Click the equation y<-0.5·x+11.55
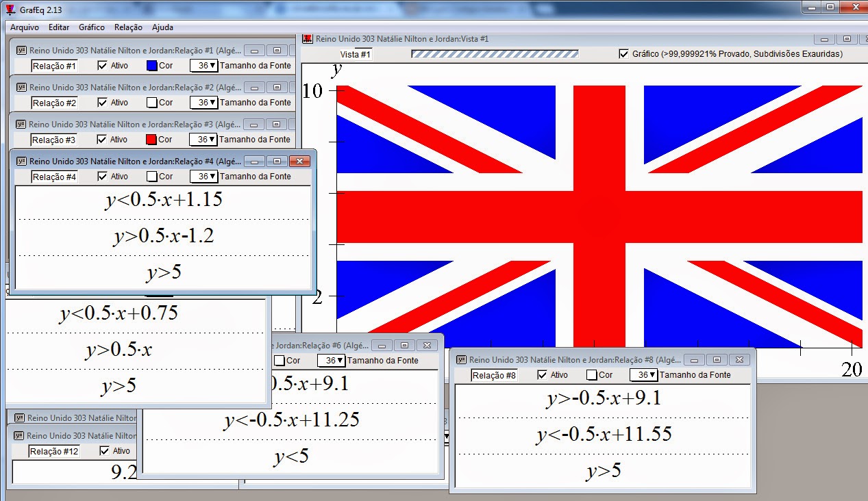Viewport: 868px width, 501px height. [x=604, y=435]
